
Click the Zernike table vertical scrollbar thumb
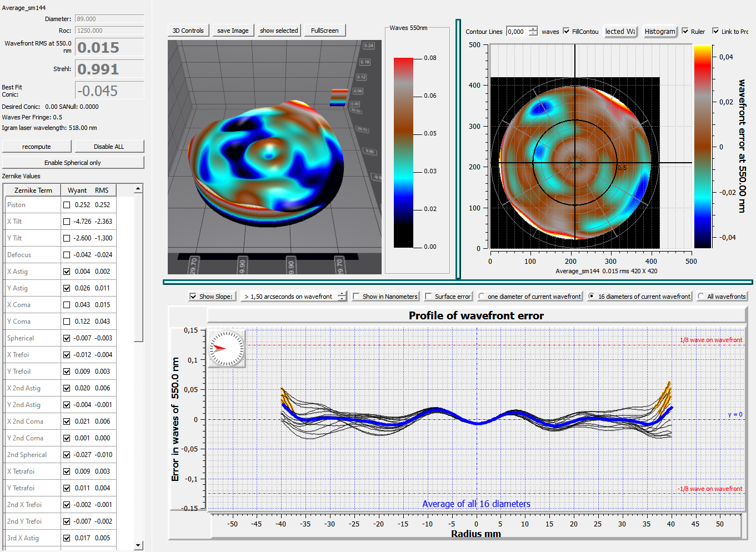[x=138, y=268]
